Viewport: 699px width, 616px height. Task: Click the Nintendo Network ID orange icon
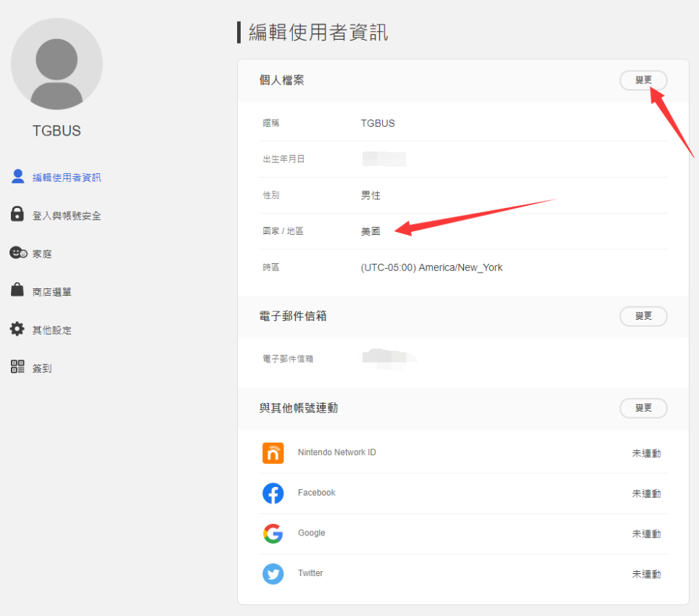click(x=273, y=453)
